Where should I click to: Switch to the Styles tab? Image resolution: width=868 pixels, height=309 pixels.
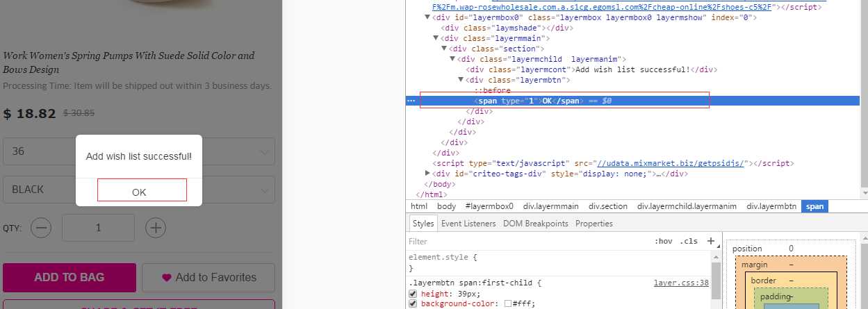click(x=423, y=224)
